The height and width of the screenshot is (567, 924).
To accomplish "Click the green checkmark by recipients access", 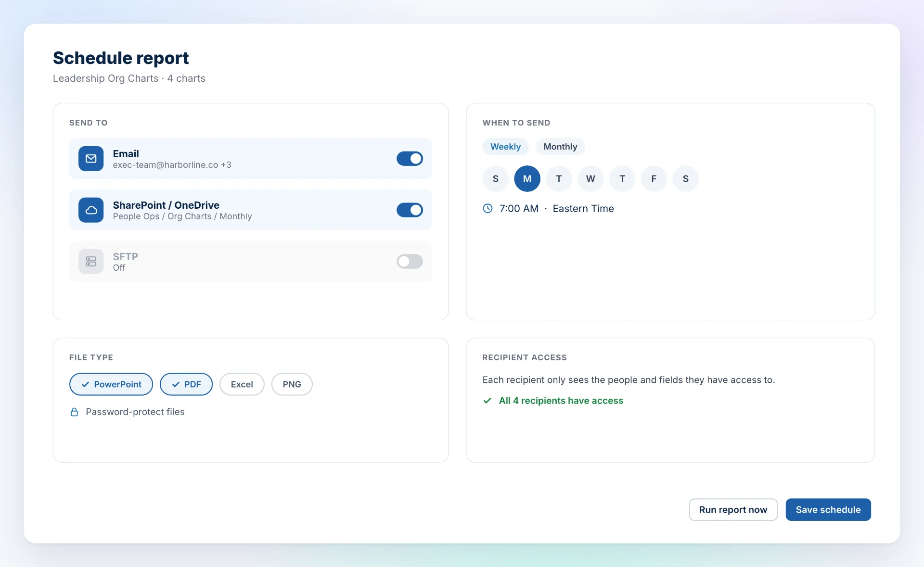I will coord(487,401).
